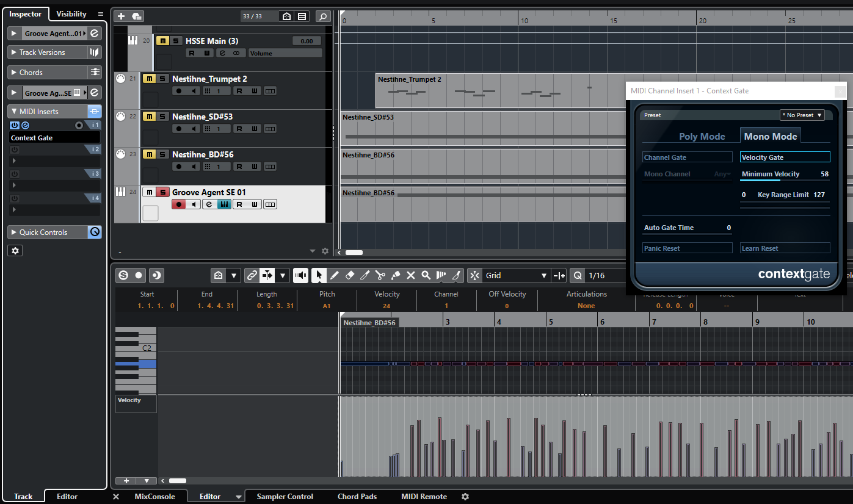Mute the Nestihne_Trumpet 2 track
The height and width of the screenshot is (504, 853).
(148, 78)
